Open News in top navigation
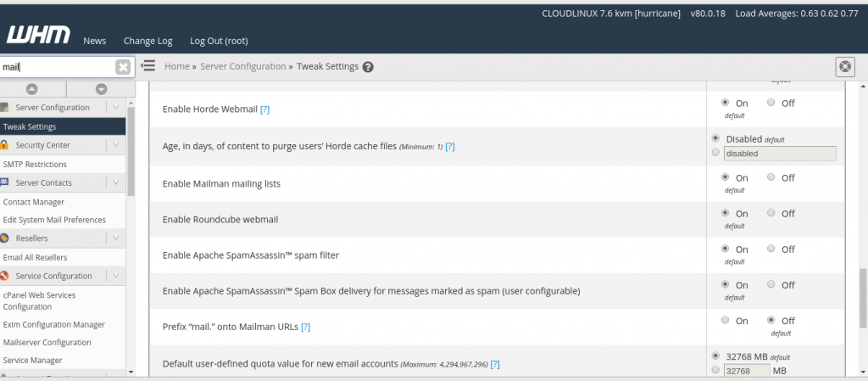This screenshot has width=868, height=381. tap(95, 41)
